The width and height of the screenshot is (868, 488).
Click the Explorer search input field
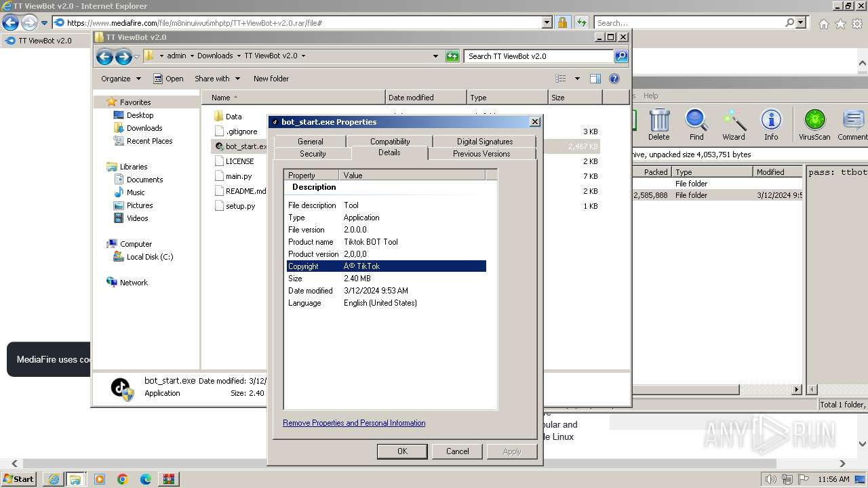(539, 56)
